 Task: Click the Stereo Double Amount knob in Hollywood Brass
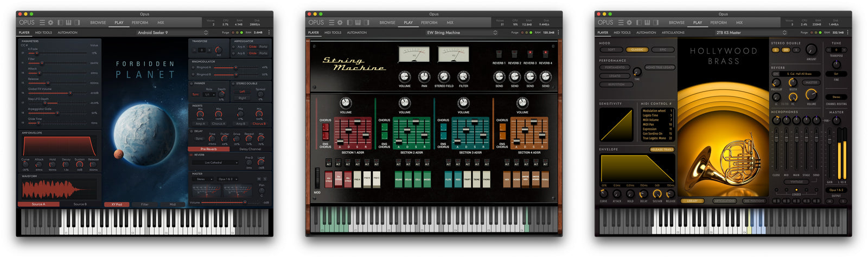pos(811,50)
